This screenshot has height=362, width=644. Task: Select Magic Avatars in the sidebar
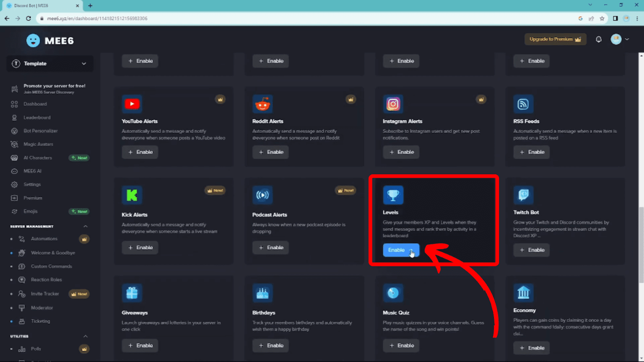[38, 144]
